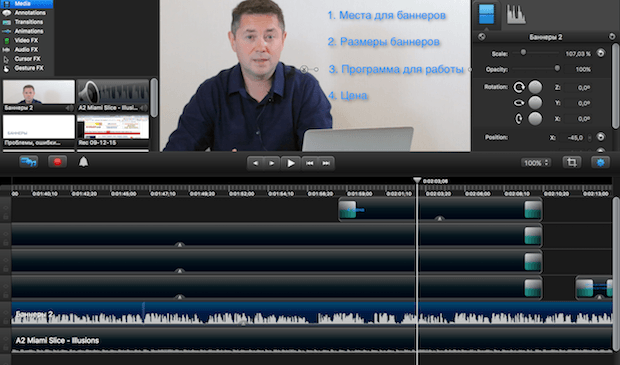
Task: Select the visual properties tab icon
Action: 486,15
